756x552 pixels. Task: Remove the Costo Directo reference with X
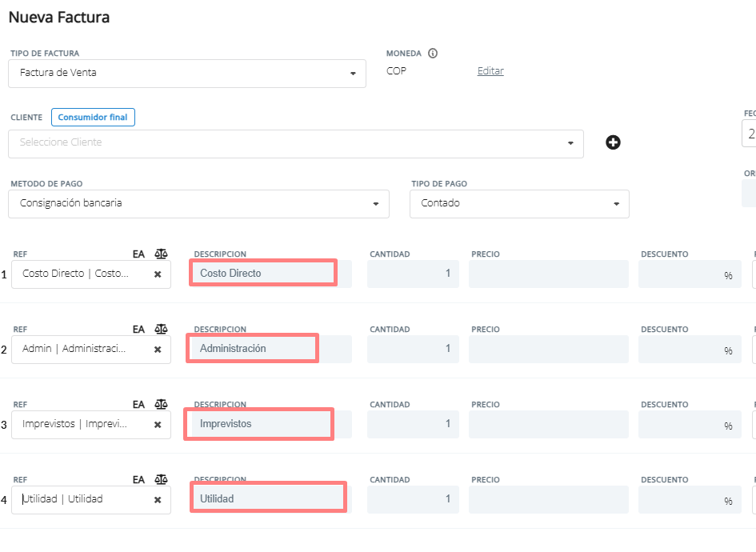pos(158,274)
